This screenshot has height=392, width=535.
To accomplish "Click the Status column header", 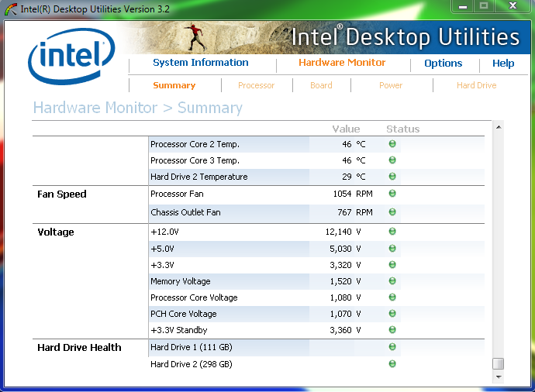I will 403,129.
